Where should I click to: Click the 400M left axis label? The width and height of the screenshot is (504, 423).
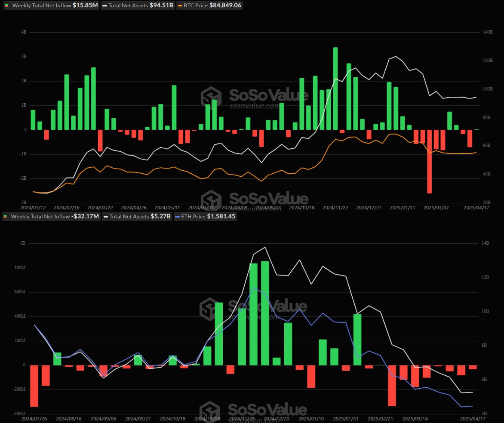point(20,316)
